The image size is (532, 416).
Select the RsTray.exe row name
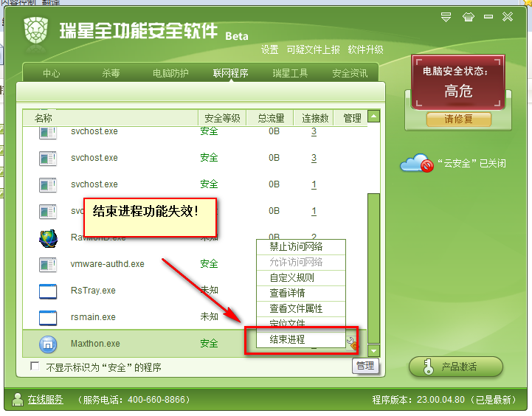click(93, 291)
